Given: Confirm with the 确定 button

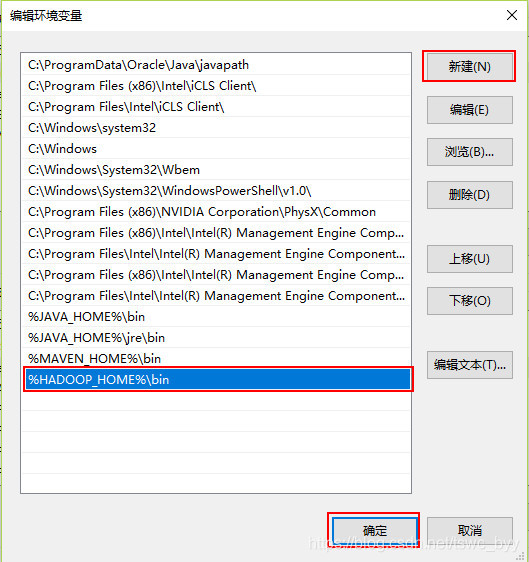Looking at the screenshot, I should click(x=375, y=530).
